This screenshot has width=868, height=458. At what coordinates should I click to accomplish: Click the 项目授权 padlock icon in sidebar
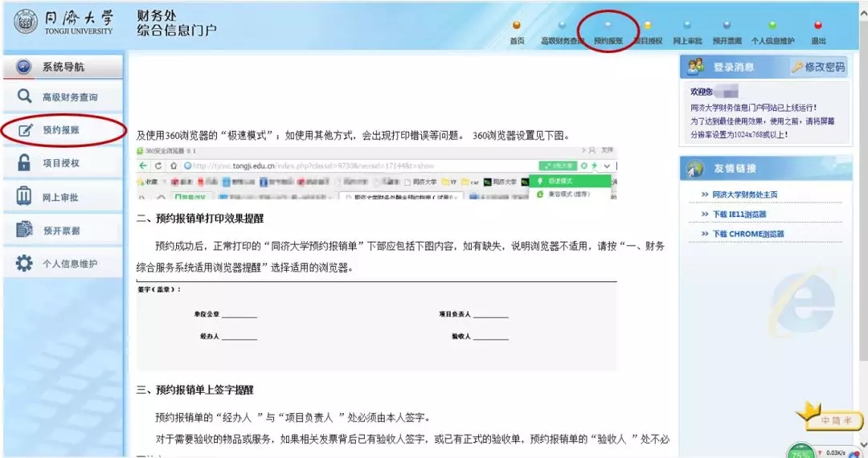[25, 163]
